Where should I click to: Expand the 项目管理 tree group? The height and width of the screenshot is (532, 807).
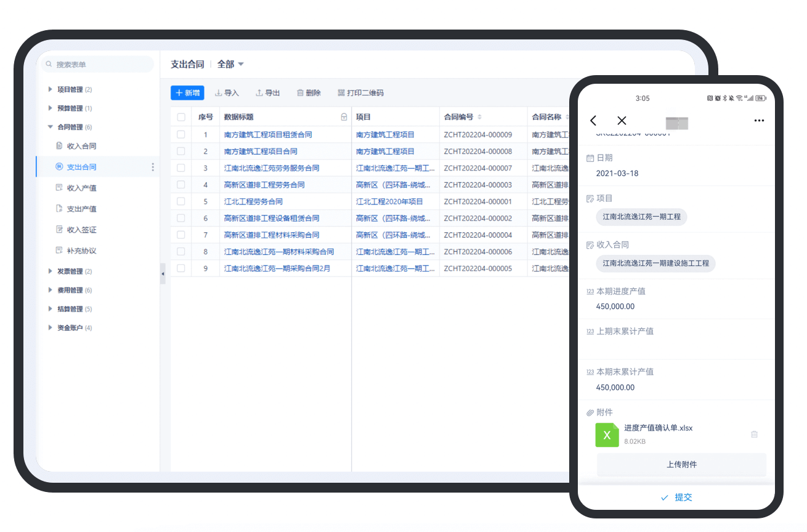(x=51, y=89)
